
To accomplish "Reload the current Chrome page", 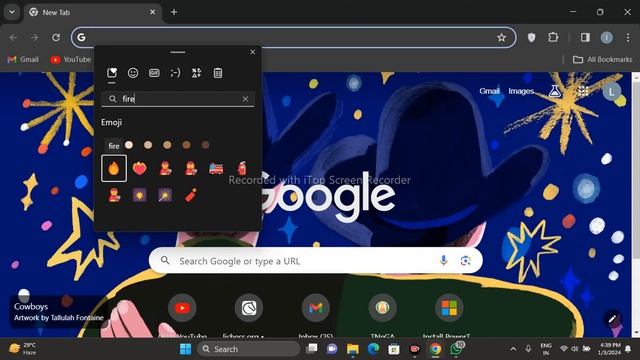I will click(56, 38).
